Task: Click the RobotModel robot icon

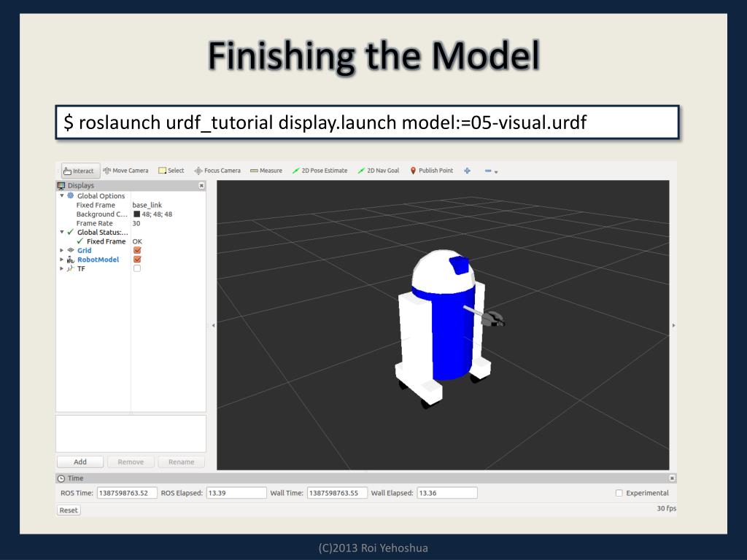Action: point(71,260)
